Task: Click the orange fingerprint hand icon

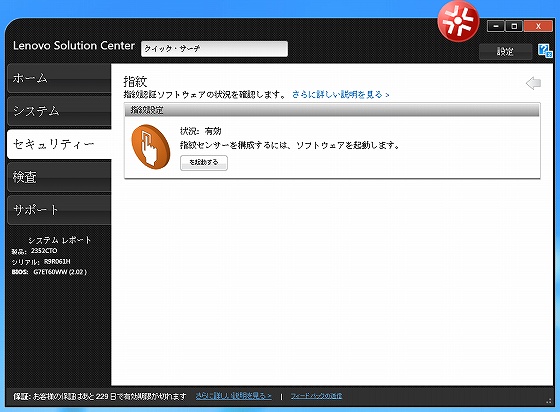Action: click(150, 147)
